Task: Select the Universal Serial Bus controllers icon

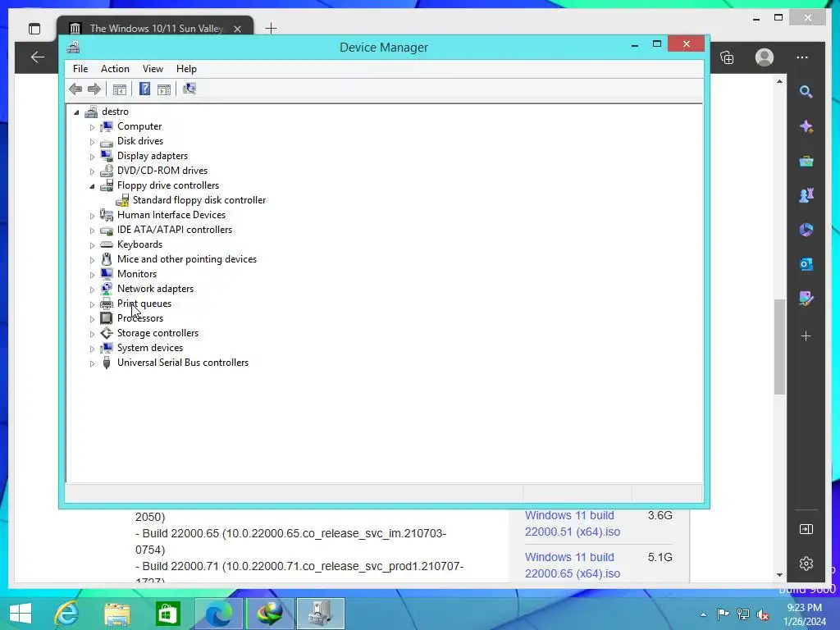Action: (107, 363)
